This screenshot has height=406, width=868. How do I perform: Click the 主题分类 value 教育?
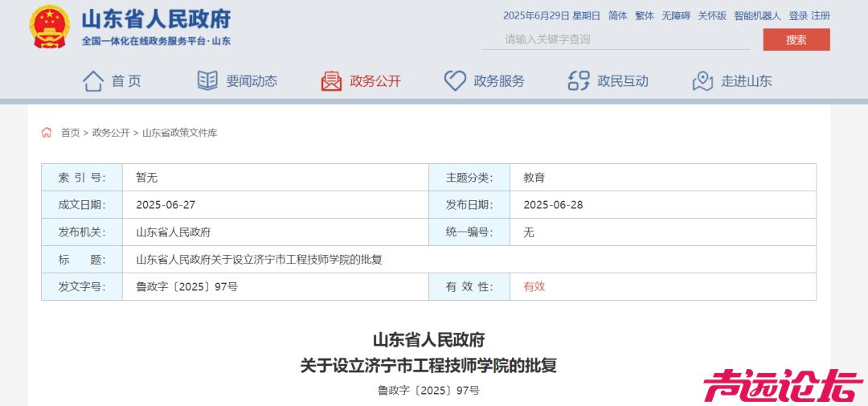(x=534, y=178)
